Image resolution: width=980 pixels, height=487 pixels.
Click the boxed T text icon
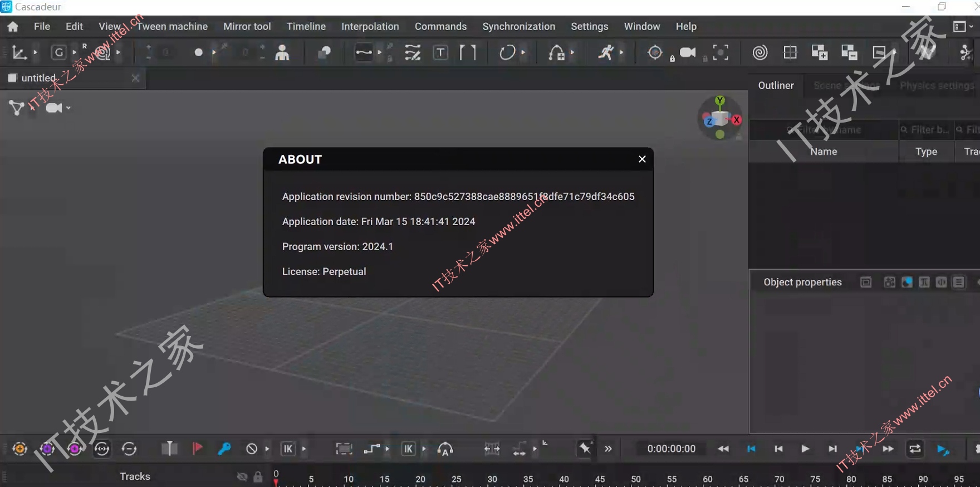[440, 53]
